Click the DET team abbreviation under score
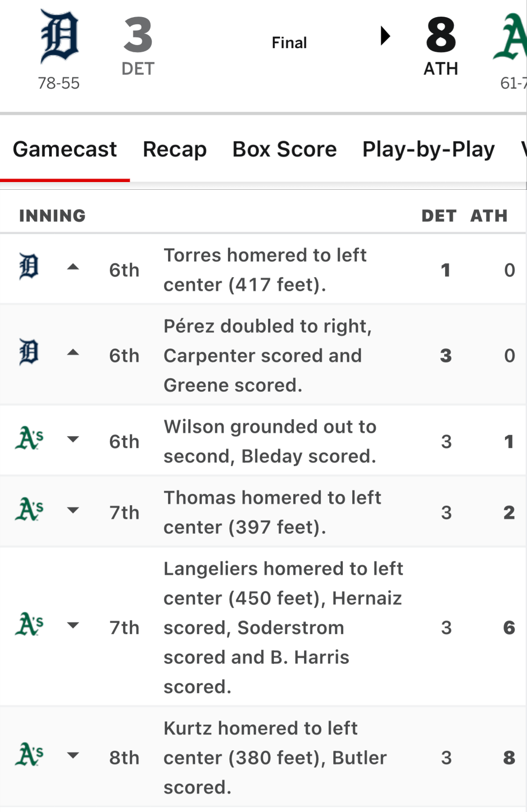Viewport: 527px width, 812px height. [138, 69]
